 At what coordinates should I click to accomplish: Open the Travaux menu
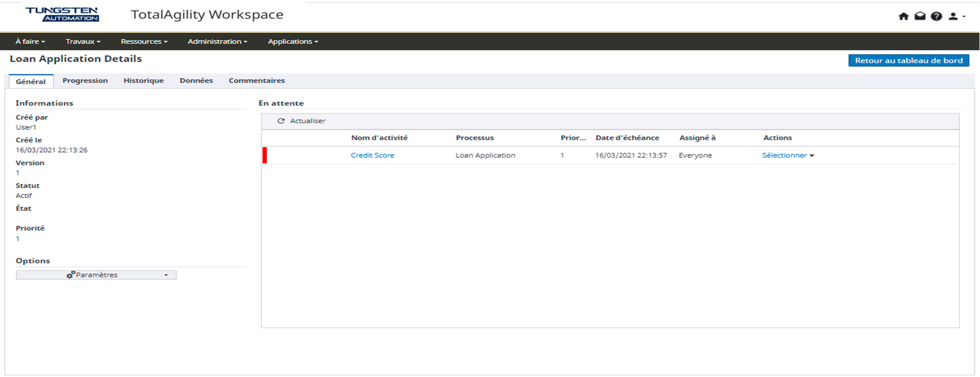(x=83, y=41)
